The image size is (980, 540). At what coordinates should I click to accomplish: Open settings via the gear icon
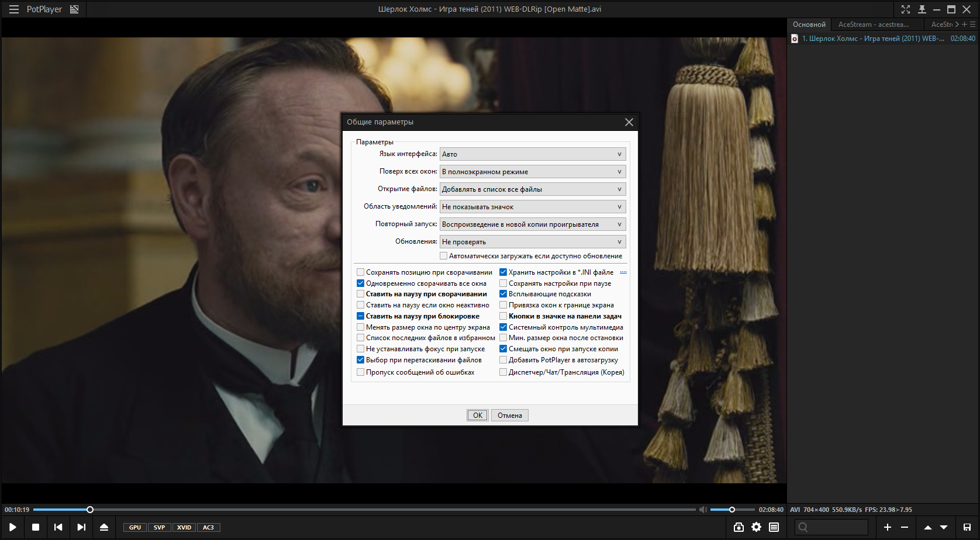point(756,527)
